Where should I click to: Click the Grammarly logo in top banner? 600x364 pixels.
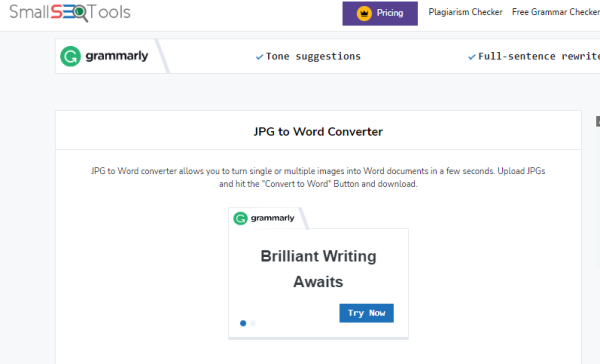[x=104, y=56]
